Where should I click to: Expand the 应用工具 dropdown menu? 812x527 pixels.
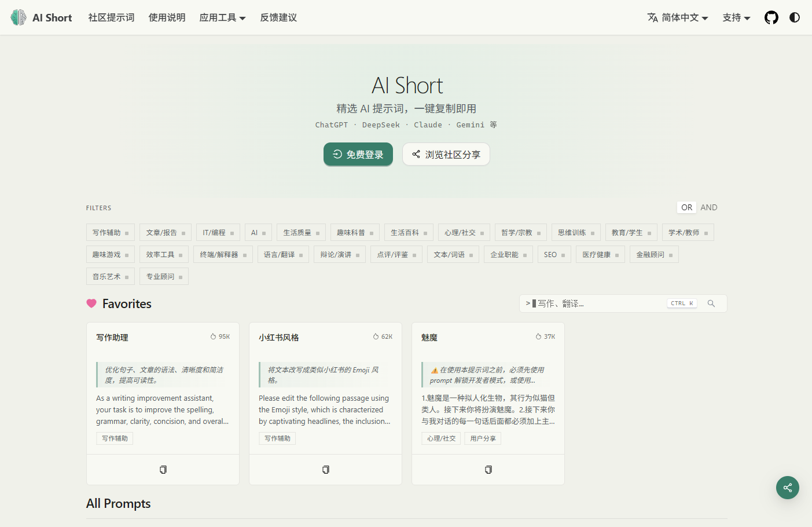(223, 17)
